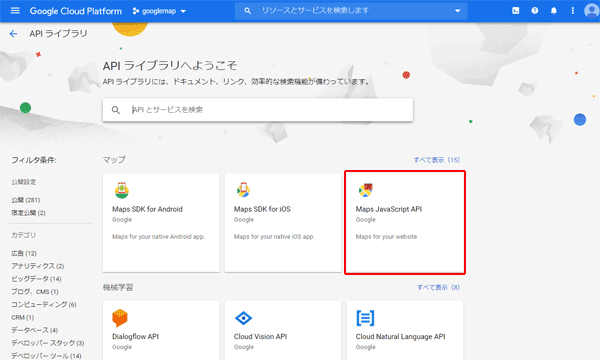The width and height of the screenshot is (600, 360).
Task: Open the hamburger navigation menu
Action: pyautogui.click(x=15, y=11)
